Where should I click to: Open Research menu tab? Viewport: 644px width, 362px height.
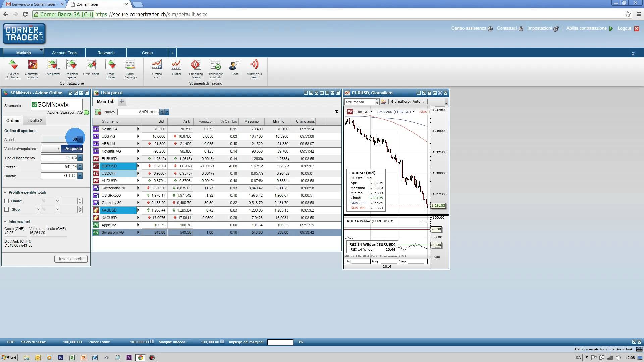pos(106,53)
